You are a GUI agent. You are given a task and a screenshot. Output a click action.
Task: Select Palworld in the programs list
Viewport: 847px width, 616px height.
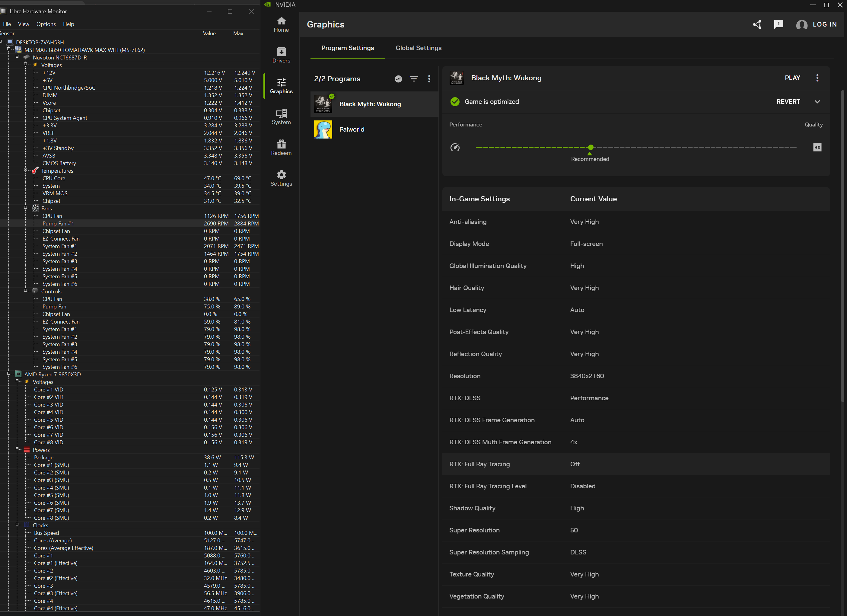pos(352,129)
